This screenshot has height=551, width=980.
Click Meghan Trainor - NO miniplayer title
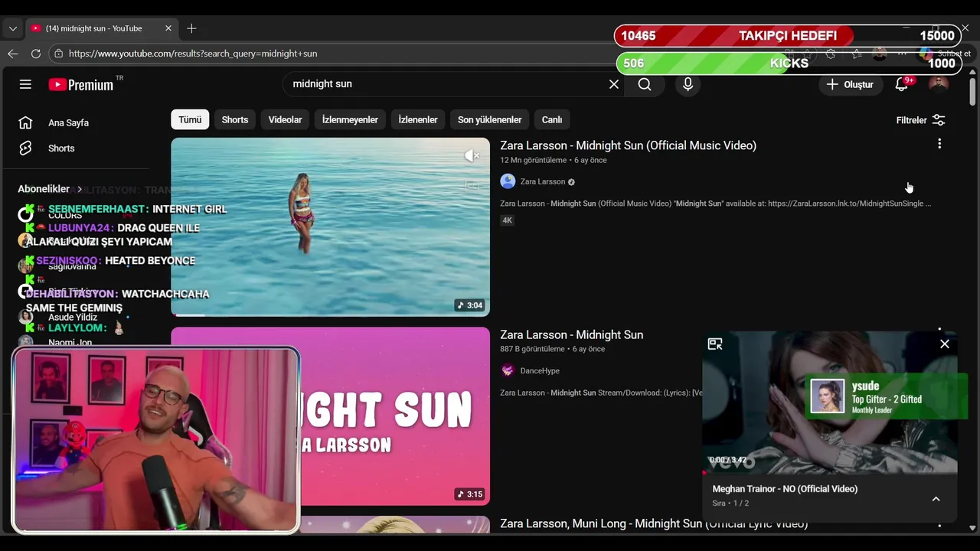[785, 489]
